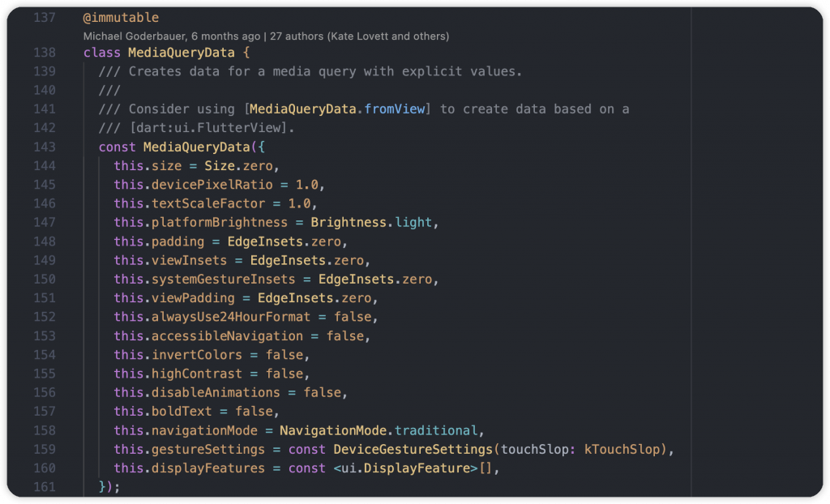Click line number 143 in the gutter
The image size is (830, 504).
[45, 147]
